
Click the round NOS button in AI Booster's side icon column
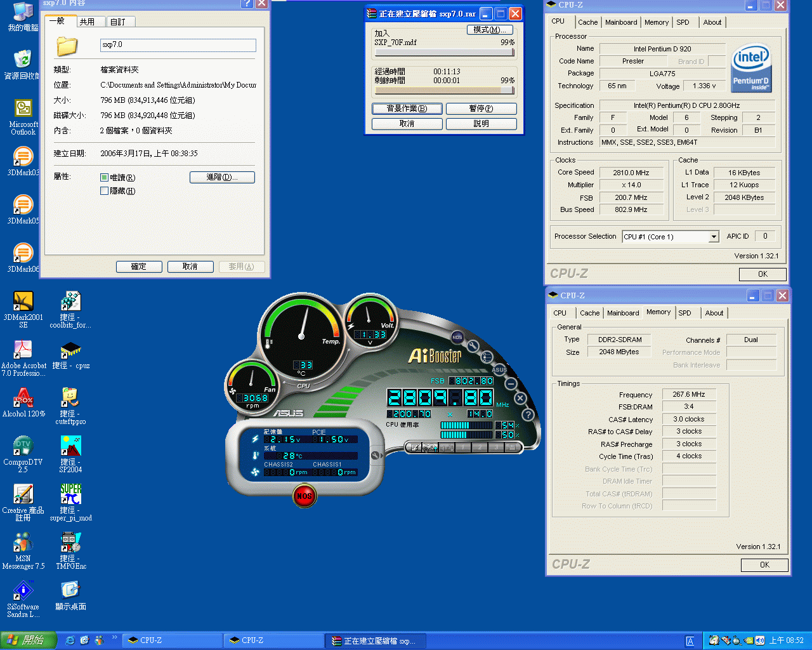pos(457,337)
